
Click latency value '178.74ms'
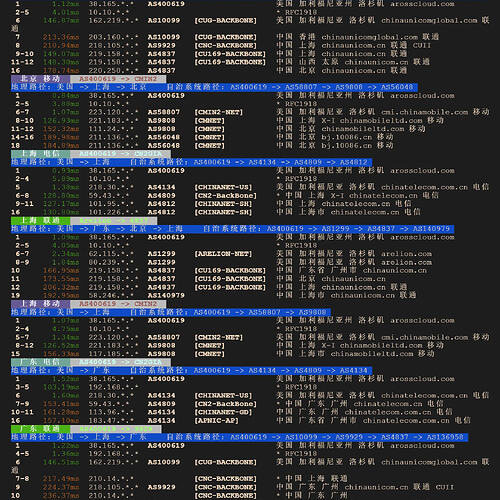point(61,70)
